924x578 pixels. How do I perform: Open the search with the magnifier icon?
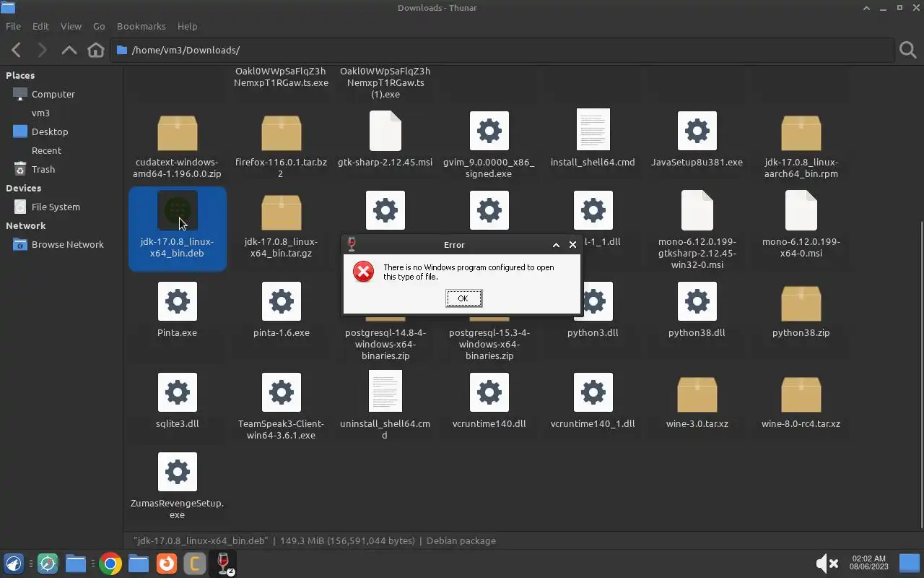pos(907,50)
